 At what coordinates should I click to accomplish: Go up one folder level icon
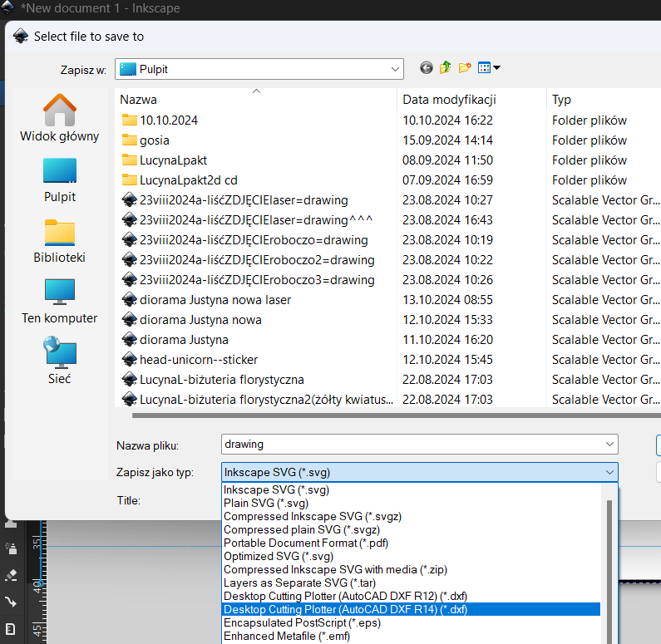coord(445,68)
